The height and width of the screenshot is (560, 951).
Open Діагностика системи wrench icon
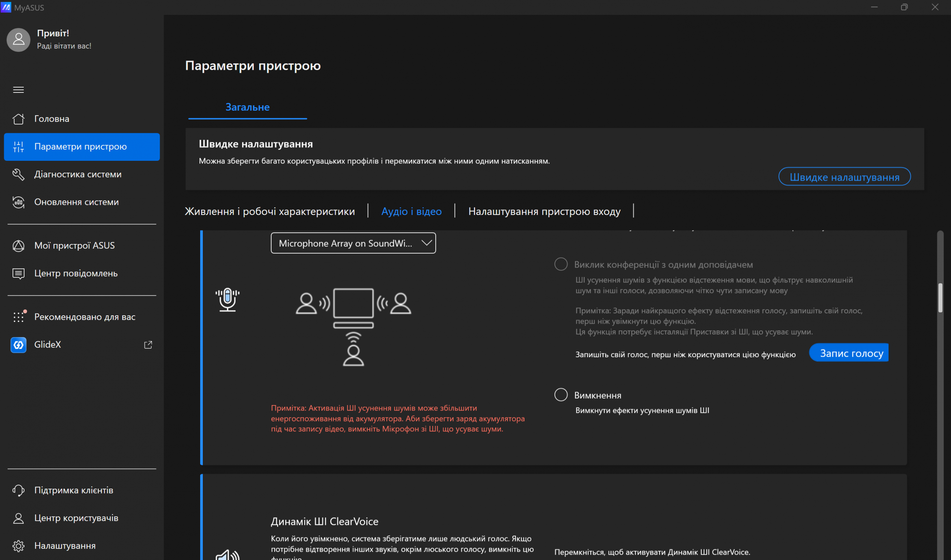[x=18, y=174]
